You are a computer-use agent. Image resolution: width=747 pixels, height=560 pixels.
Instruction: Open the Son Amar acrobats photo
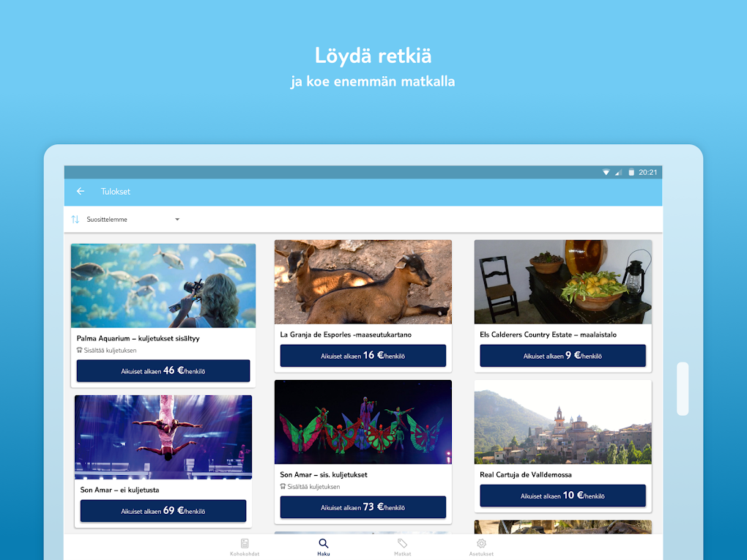(163, 437)
